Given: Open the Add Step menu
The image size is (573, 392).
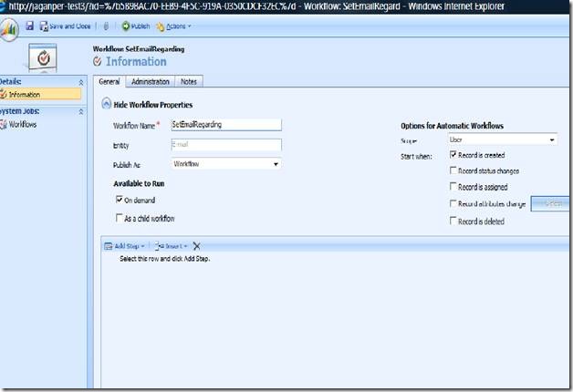Looking at the screenshot, I should click(126, 246).
